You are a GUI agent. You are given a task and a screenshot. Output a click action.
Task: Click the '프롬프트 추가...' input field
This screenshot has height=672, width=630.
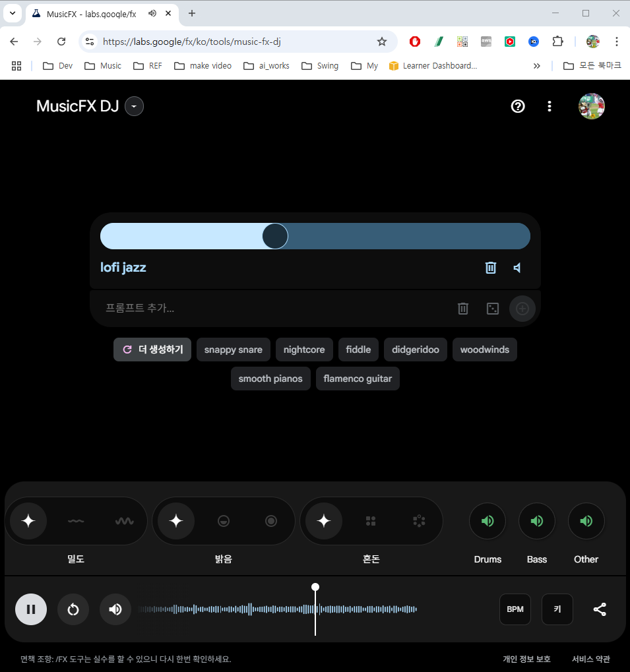pos(274,308)
